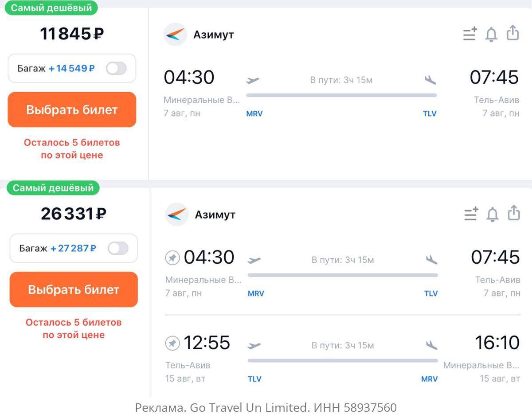Screen dimensions: 532x414
Task: Enable baggage for +14 549 ₽
Action: (116, 68)
